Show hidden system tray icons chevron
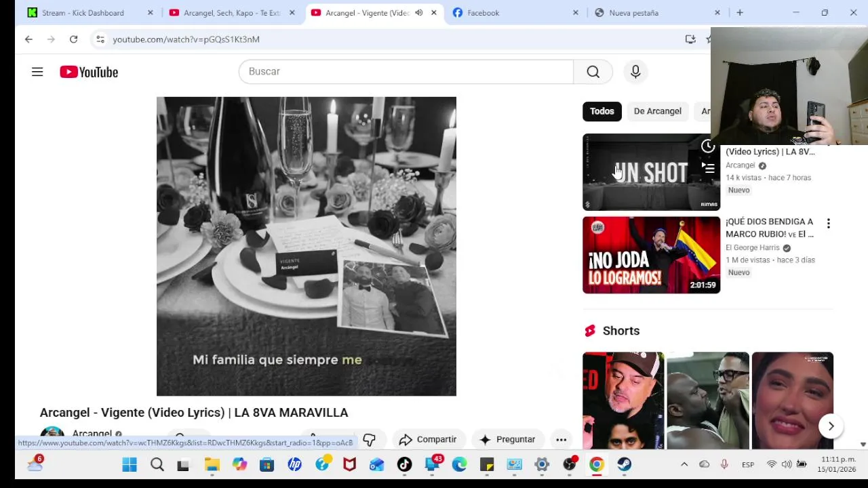The image size is (868, 488). [684, 464]
